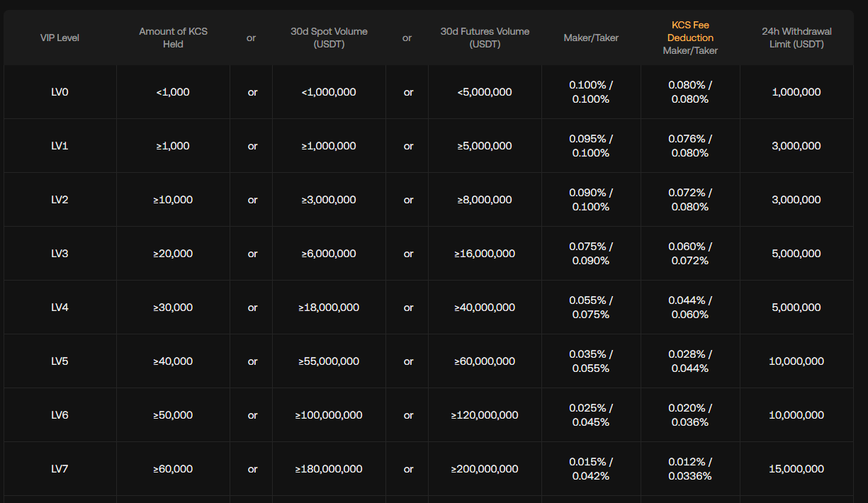Click the 0.075% / 0.090% maker/taker fee

(x=591, y=254)
